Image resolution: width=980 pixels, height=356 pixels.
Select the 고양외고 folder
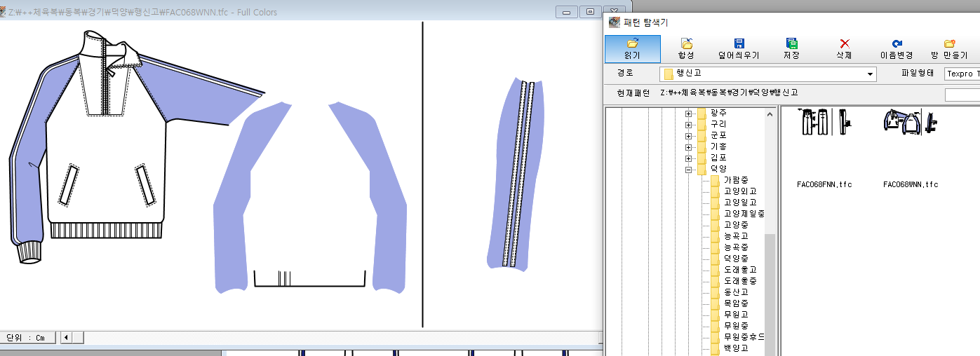pyautogui.click(x=740, y=191)
